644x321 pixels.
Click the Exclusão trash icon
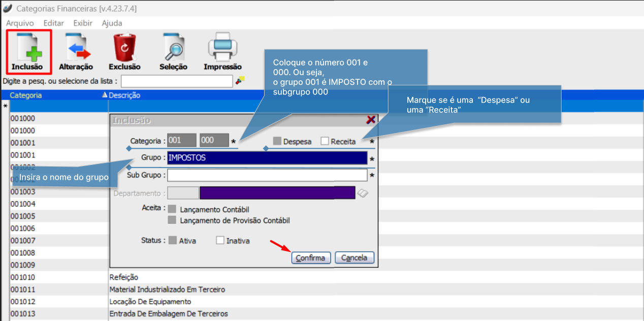pos(124,47)
